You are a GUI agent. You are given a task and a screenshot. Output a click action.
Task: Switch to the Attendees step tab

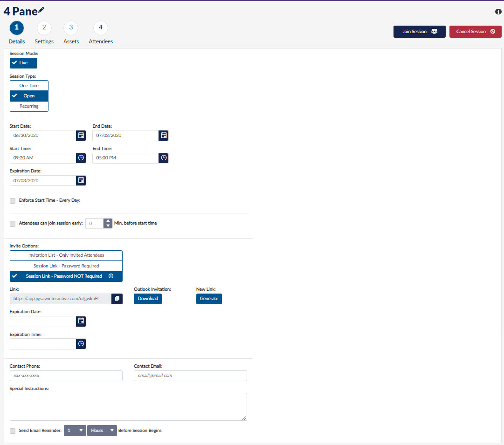click(x=101, y=28)
